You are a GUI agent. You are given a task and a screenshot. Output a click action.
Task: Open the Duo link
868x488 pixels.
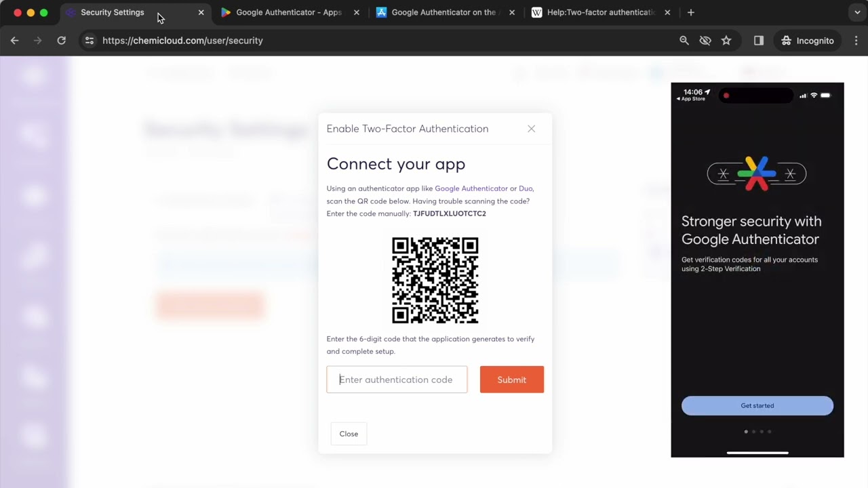click(526, 188)
